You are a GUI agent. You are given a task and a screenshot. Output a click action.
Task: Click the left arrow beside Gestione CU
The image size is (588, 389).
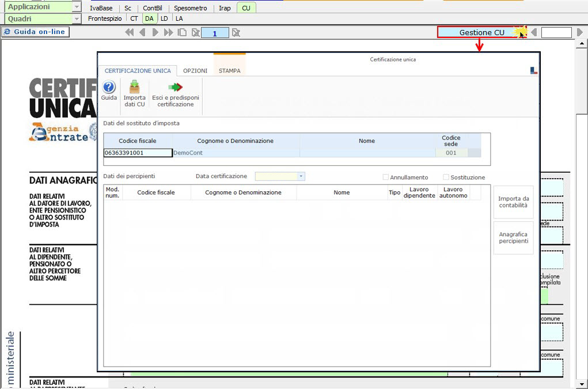click(534, 33)
